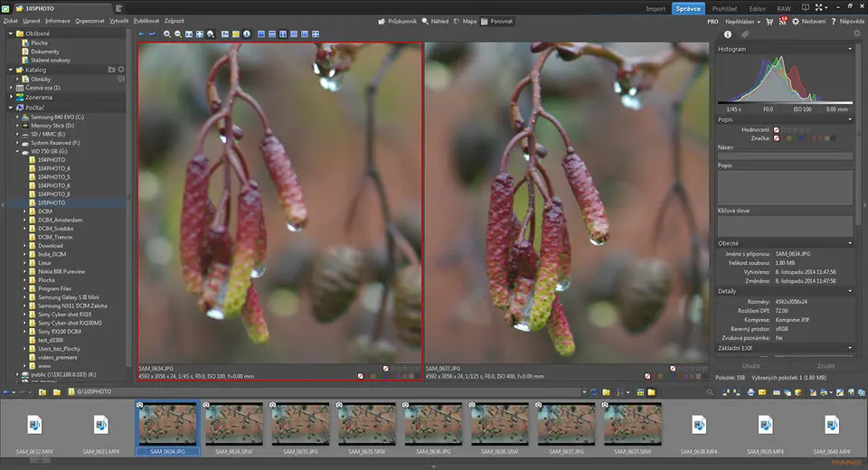The width and height of the screenshot is (868, 470).
Task: Open the Publikovat menu
Action: click(x=146, y=20)
